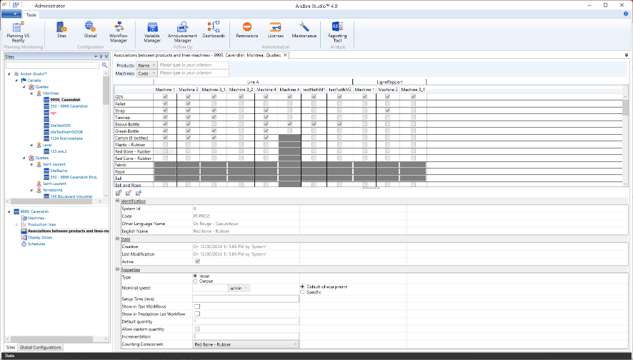Image resolution: width=633 pixels, height=360 pixels.
Task: Select the Associations between products document tab
Action: point(197,55)
